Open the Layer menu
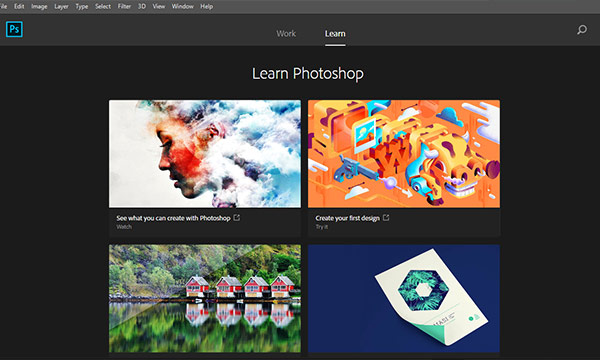 point(61,6)
